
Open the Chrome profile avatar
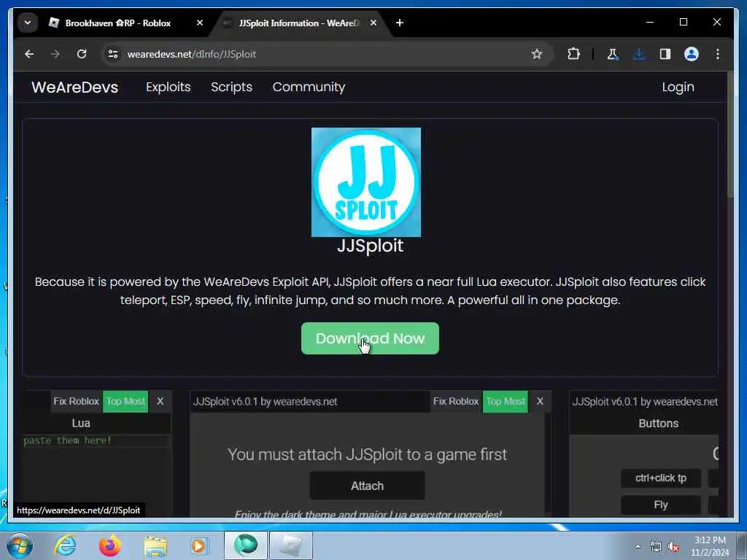pyautogui.click(x=692, y=54)
